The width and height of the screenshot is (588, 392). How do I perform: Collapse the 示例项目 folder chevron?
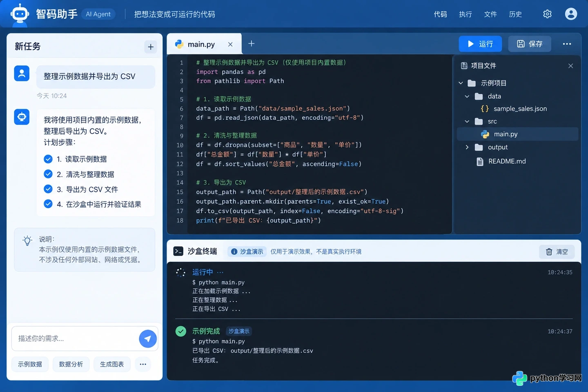point(461,83)
